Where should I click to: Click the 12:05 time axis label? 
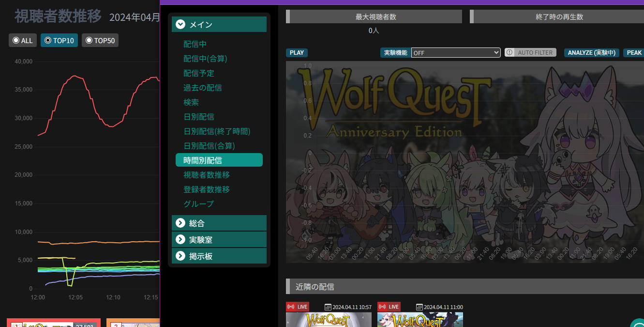[75, 296]
